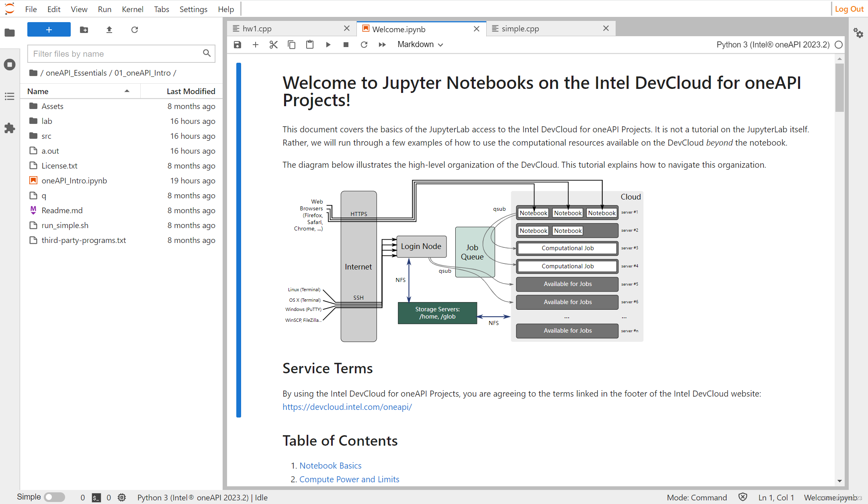This screenshot has width=868, height=504.
Task: Interrupt the kernel with the stop button
Action: (346, 45)
